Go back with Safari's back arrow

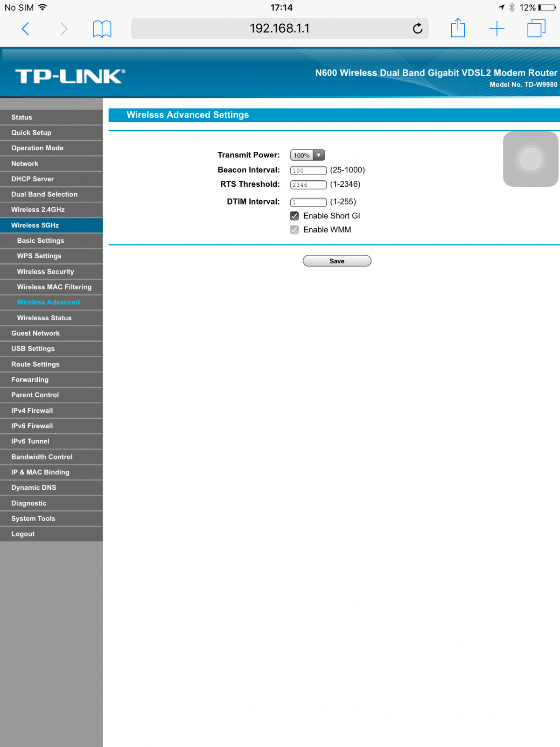point(26,29)
